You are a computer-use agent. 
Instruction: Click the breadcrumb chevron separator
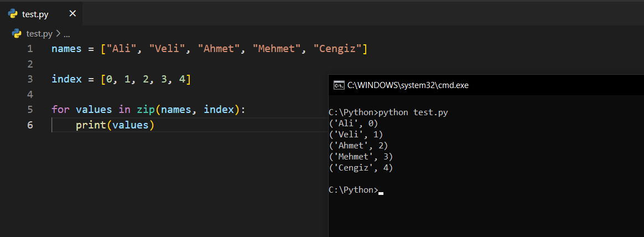tap(58, 33)
